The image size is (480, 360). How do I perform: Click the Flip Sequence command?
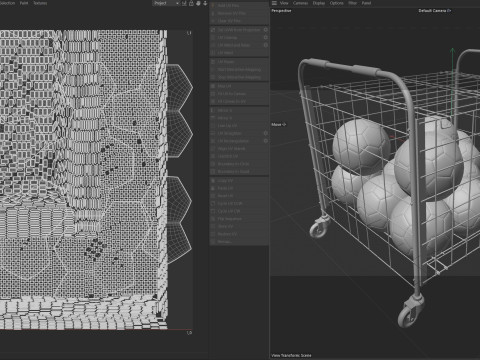coord(239,219)
